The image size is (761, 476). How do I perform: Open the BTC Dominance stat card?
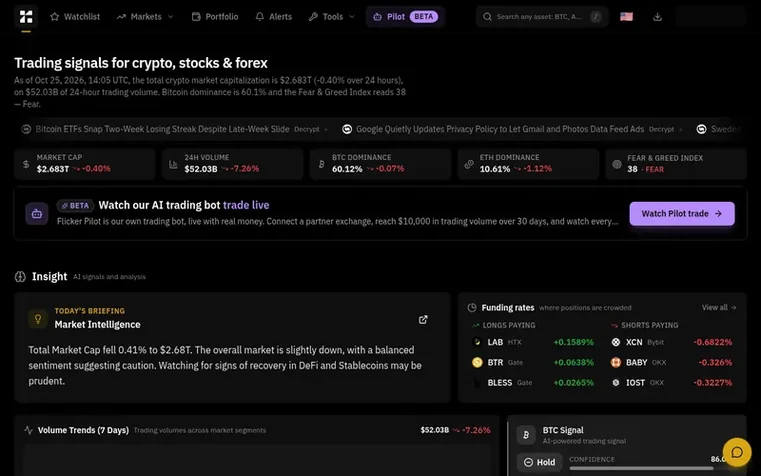click(380, 164)
